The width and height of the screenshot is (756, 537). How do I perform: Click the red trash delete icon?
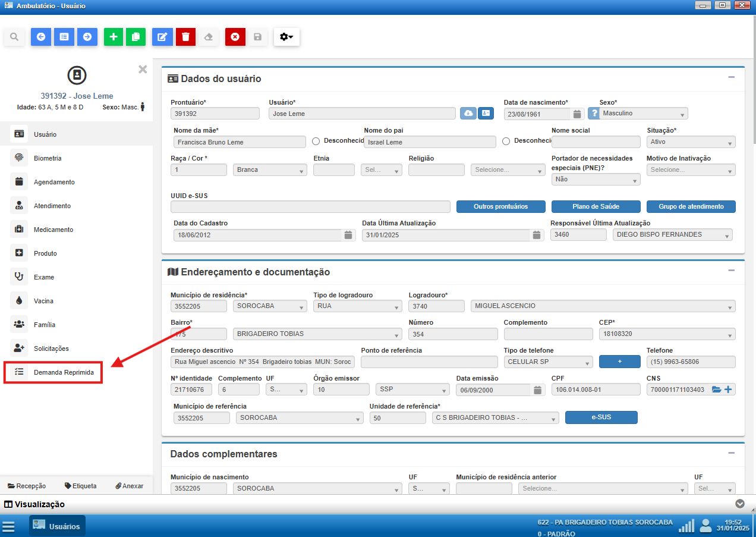tap(185, 37)
